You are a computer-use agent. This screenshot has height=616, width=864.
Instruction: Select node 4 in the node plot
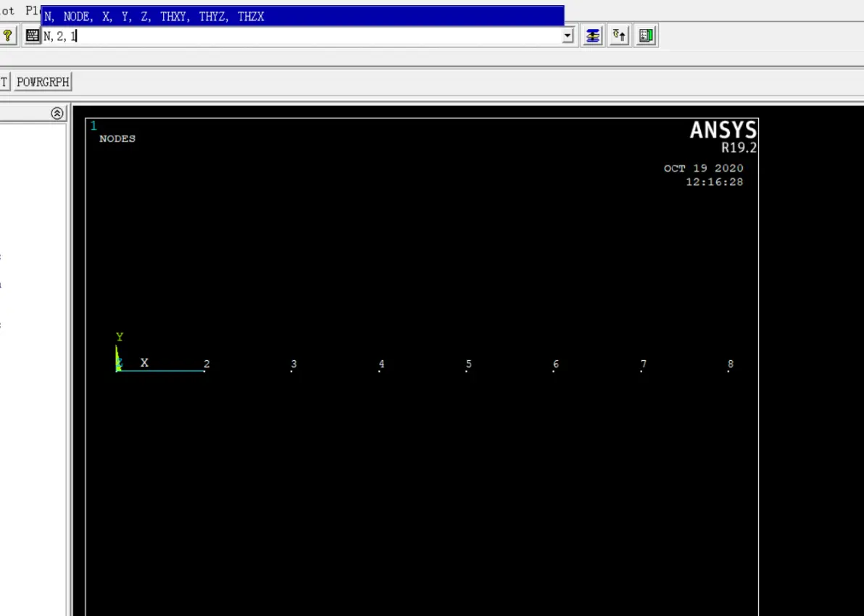tap(380, 371)
